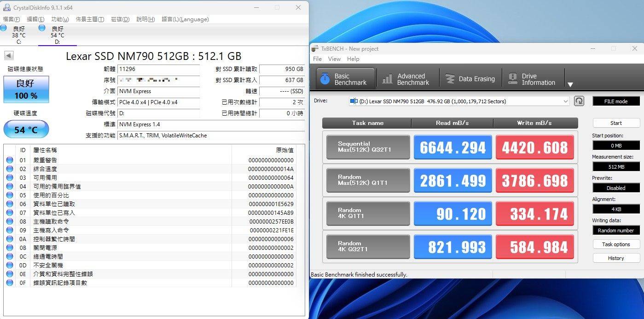Click the status orb for attribute 02
This screenshot has width=644, height=319.
tap(10, 169)
